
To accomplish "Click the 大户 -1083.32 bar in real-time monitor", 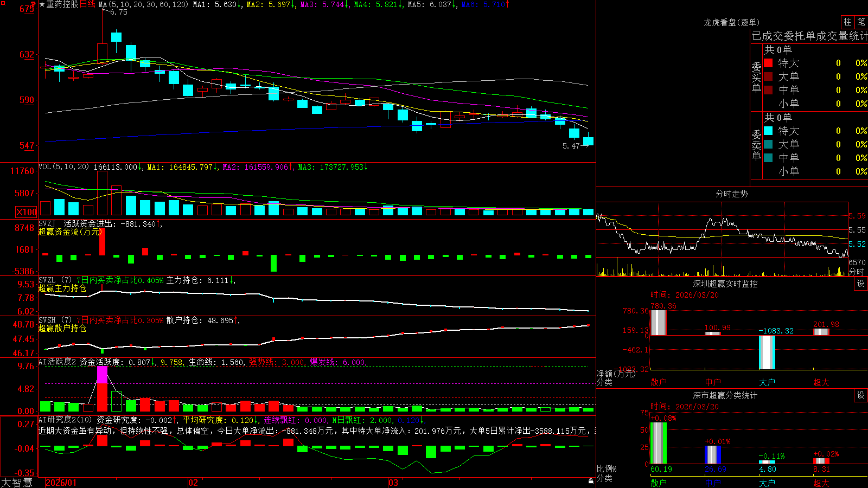I will pyautogui.click(x=767, y=352).
